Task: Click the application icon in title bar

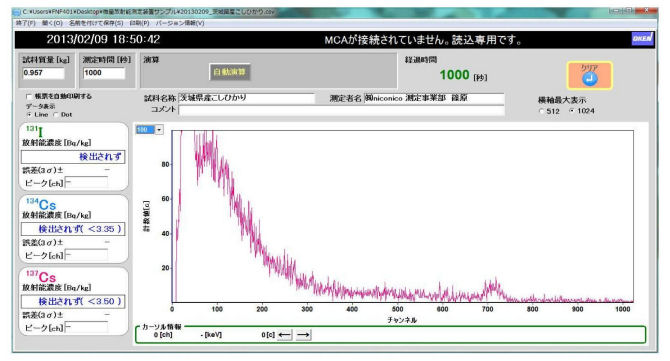Action: pos(16,12)
